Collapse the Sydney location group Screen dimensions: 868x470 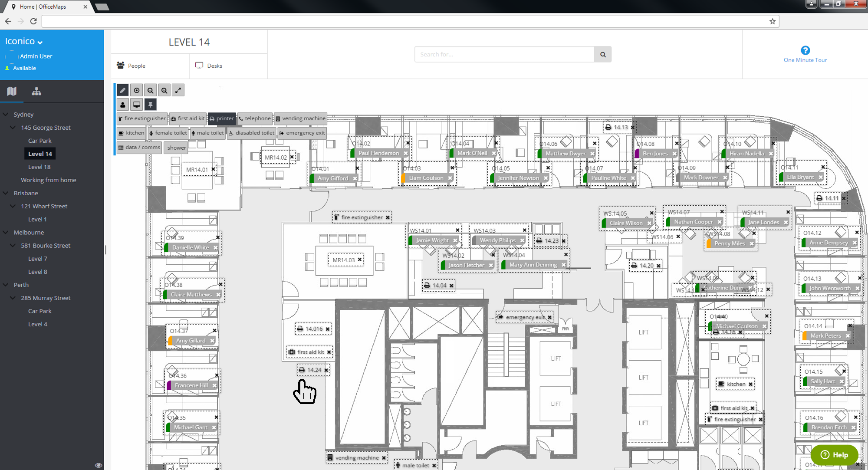tap(6, 114)
